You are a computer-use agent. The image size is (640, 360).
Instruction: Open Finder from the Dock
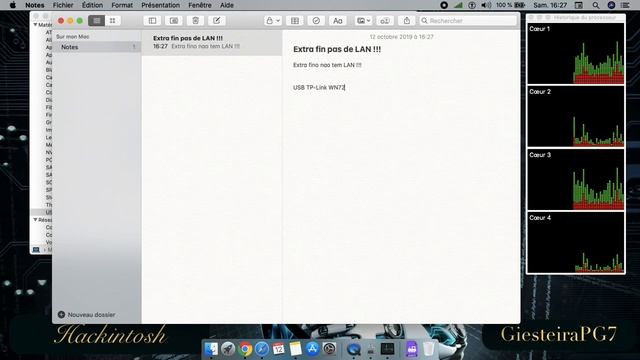[x=211, y=349]
